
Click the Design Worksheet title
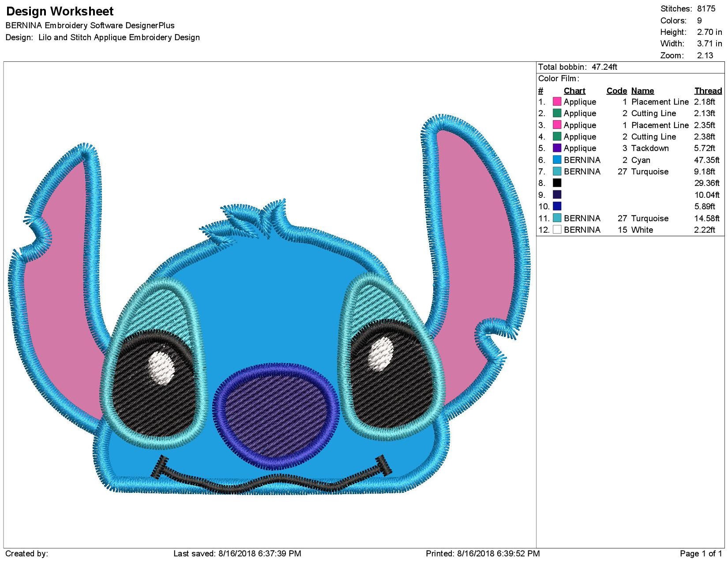[x=59, y=11]
